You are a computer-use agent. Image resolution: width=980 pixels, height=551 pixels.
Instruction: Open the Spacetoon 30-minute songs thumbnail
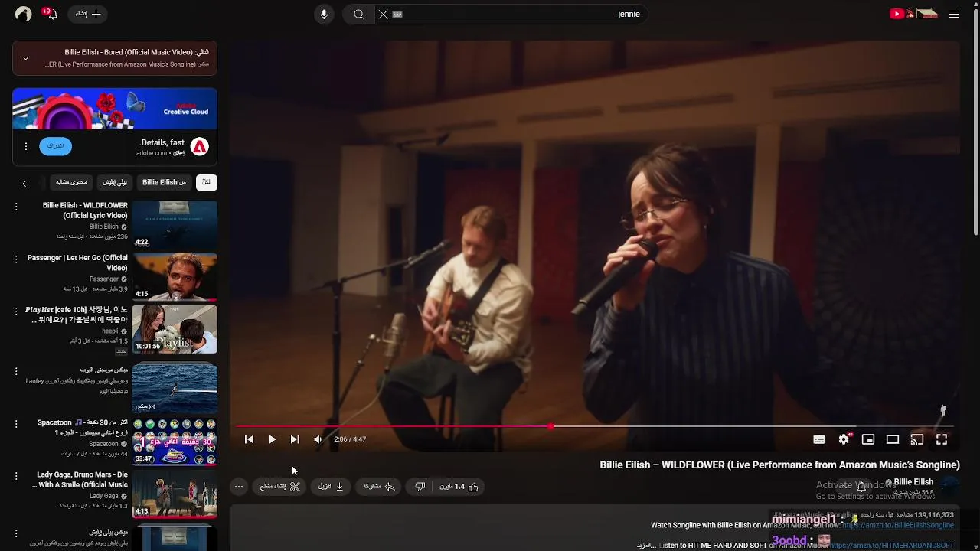click(175, 442)
